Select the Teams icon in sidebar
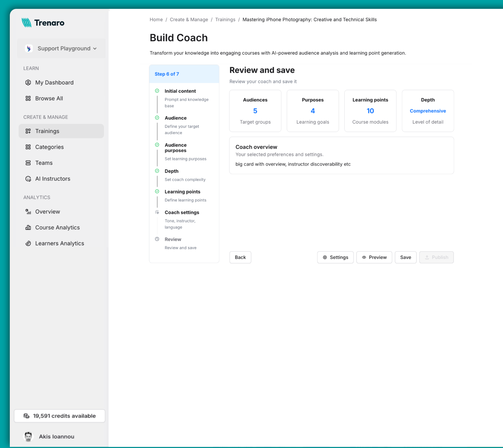This screenshot has height=448, width=503. tap(28, 163)
